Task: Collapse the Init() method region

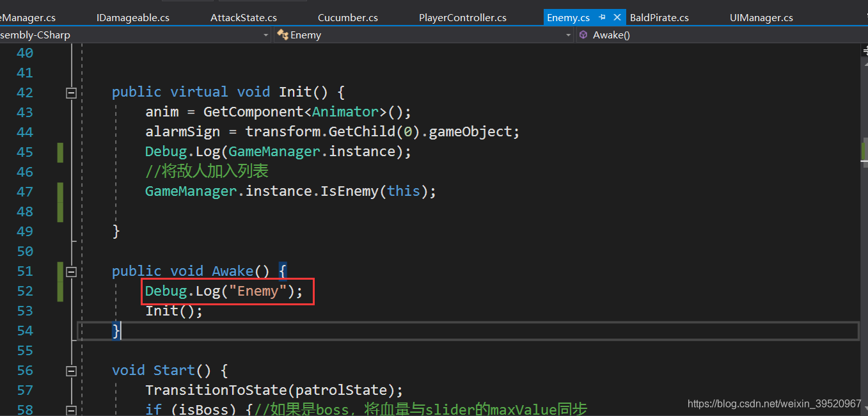Action: coord(71,93)
